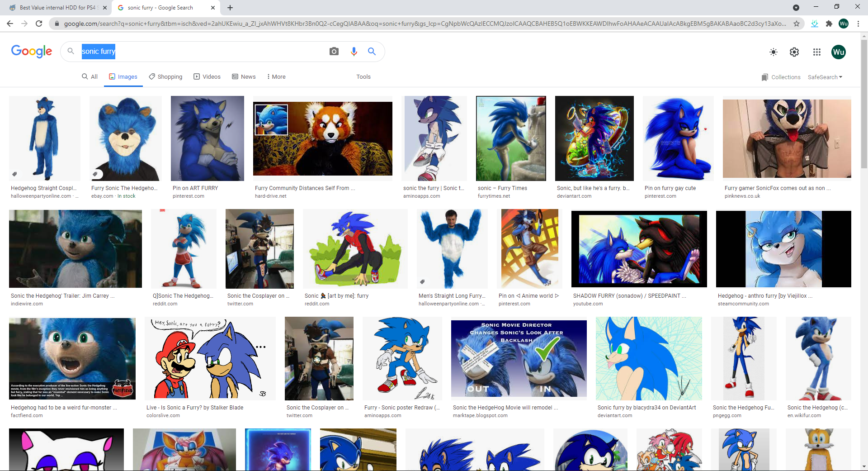Open Live - Is Sonic a Furry image
Screen dimensions: 868x471
click(210, 359)
